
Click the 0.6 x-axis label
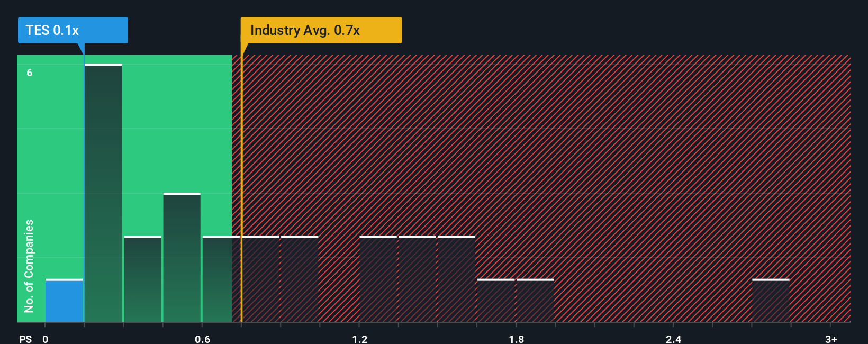pyautogui.click(x=203, y=339)
